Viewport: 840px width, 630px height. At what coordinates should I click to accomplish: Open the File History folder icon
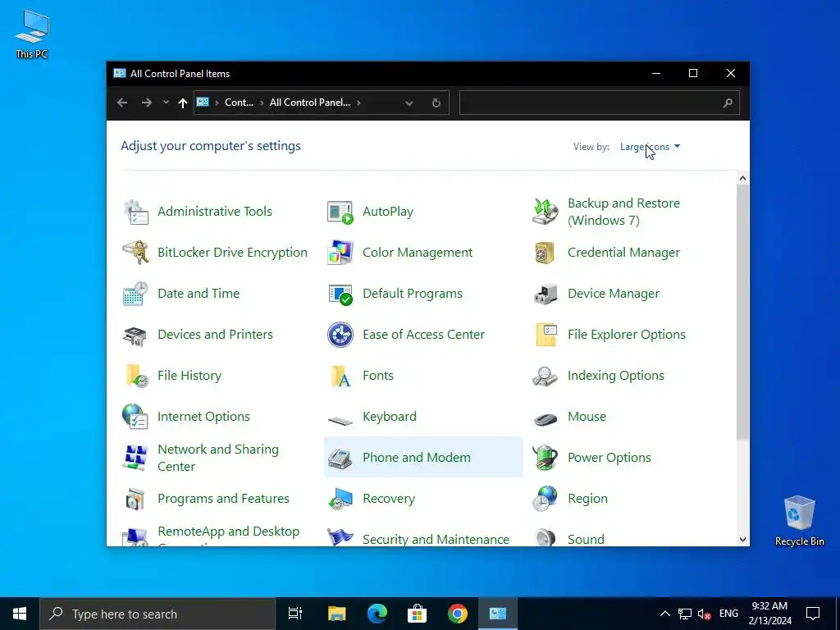point(135,376)
